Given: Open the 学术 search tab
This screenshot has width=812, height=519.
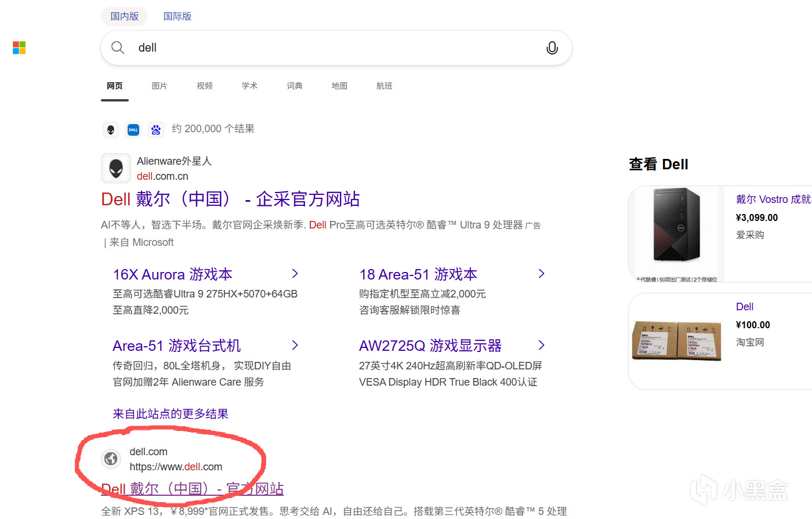Looking at the screenshot, I should (x=249, y=86).
